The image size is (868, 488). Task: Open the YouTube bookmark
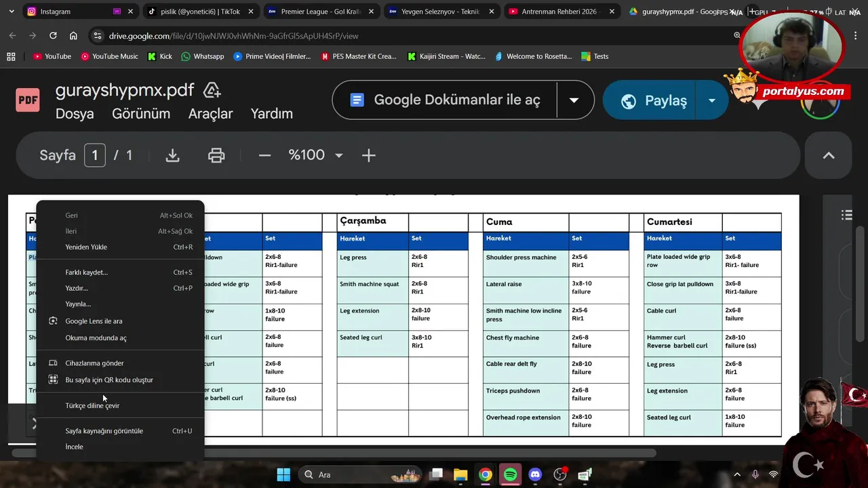tap(52, 56)
